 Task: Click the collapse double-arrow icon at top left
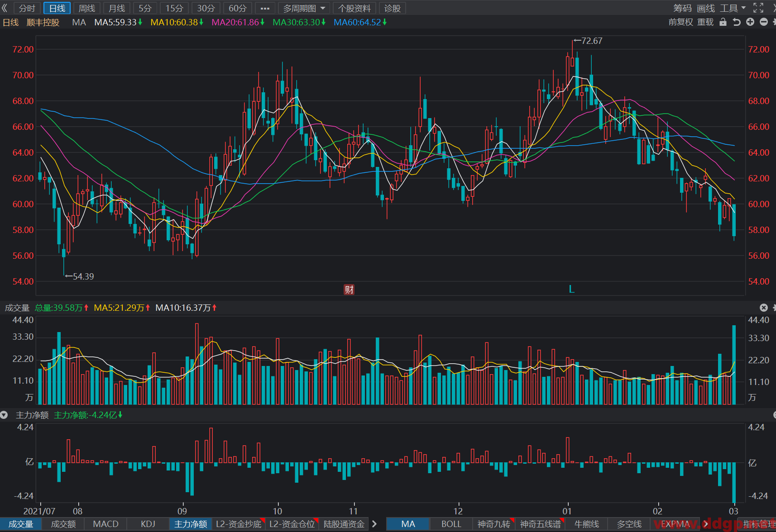(x=5, y=8)
